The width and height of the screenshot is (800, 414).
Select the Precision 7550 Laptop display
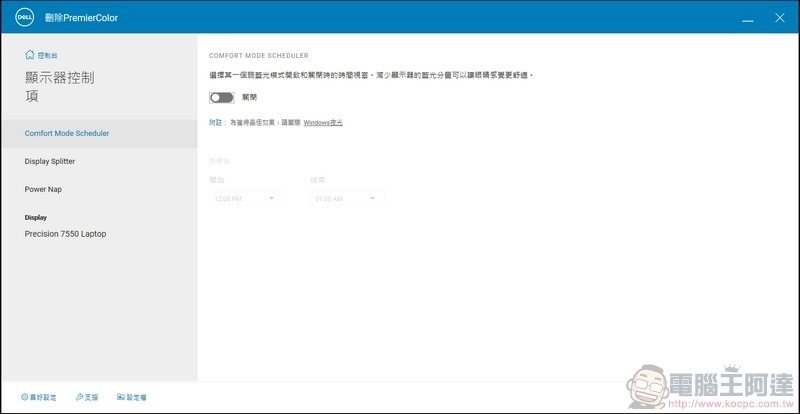[65, 234]
